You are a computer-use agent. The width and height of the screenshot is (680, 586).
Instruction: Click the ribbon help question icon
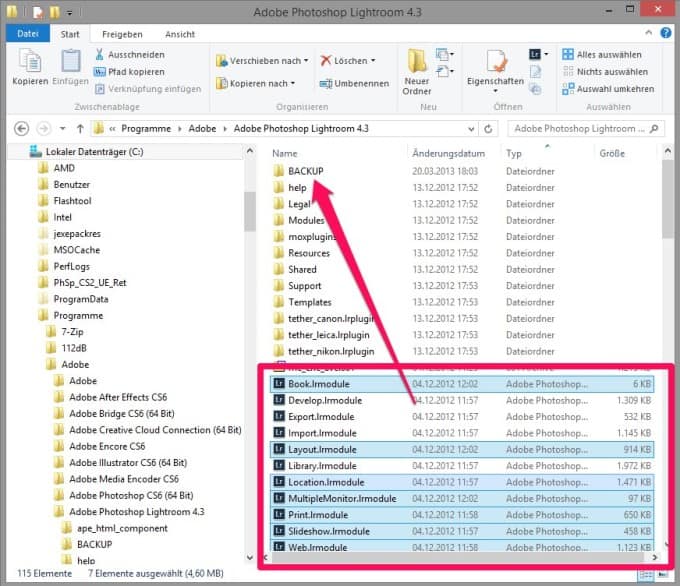[666, 33]
